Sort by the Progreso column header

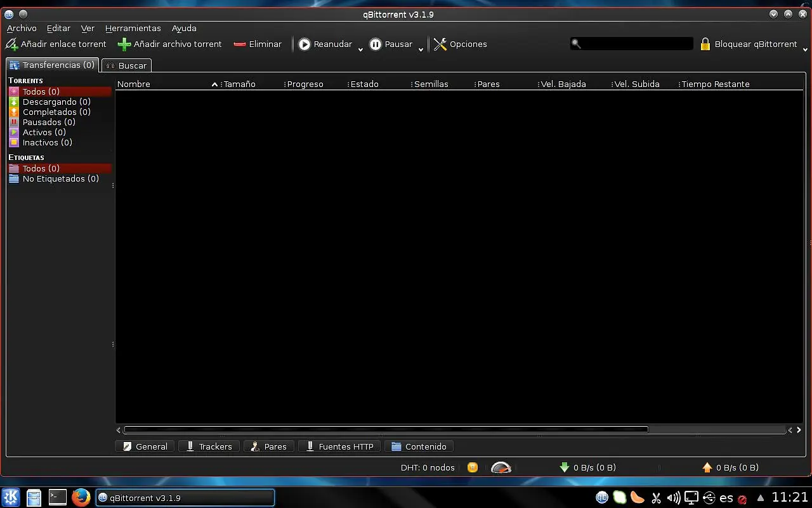click(315, 84)
